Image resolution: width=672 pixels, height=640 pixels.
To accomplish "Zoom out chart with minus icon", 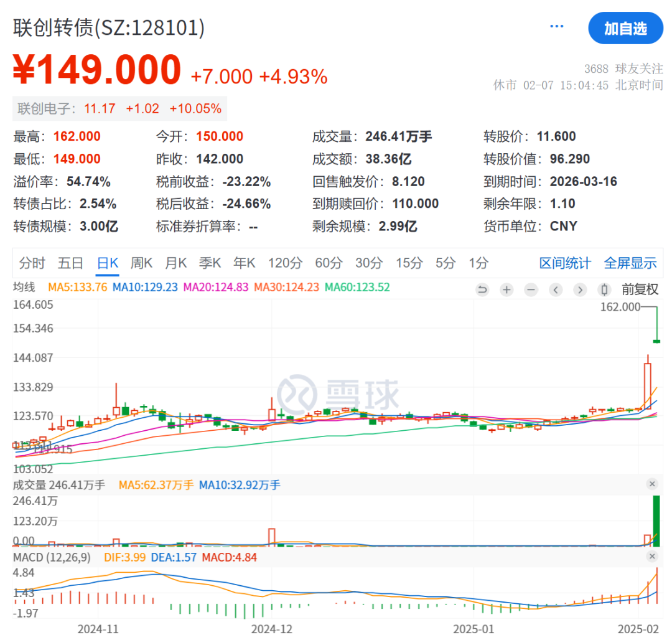I will 531,289.
